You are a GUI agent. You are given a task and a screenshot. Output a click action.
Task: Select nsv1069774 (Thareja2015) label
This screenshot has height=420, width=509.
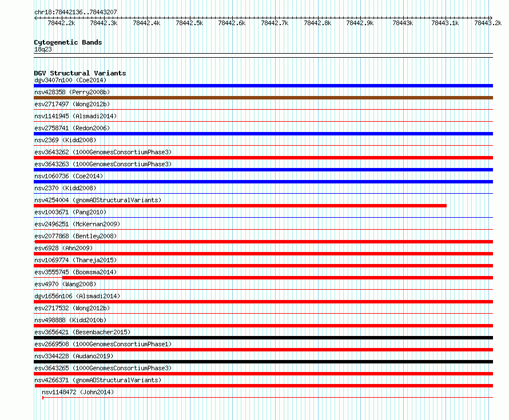pyautogui.click(x=75, y=260)
